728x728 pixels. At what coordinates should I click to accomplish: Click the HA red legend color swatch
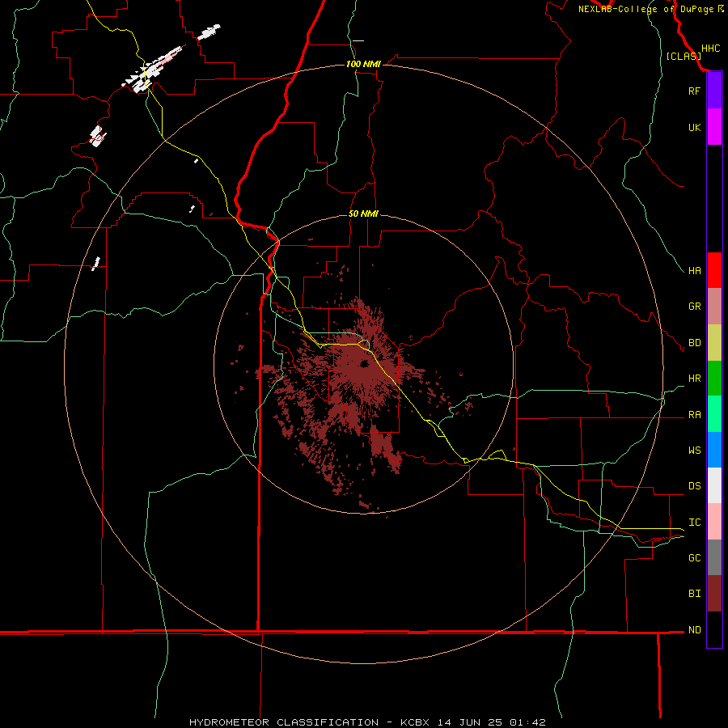[x=714, y=270]
